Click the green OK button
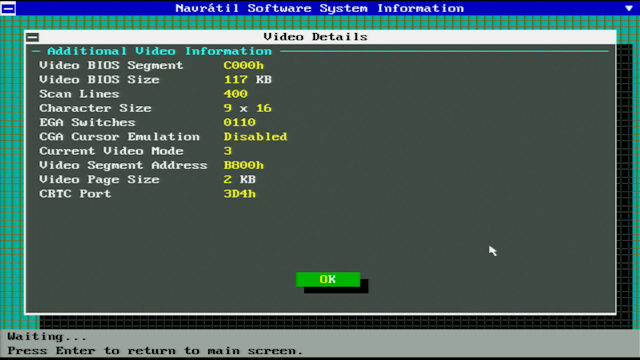This screenshot has height=360, width=640. (x=328, y=279)
